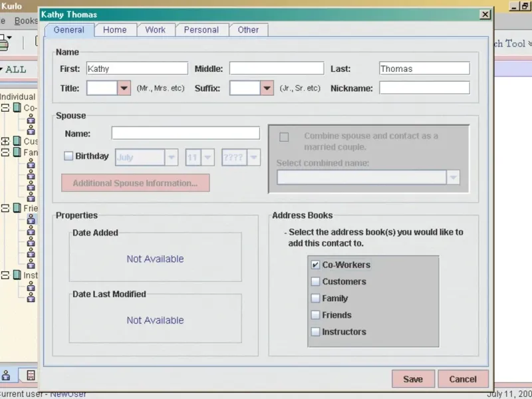
Task: Restore the Kurlo main window
Action: [525, 6]
